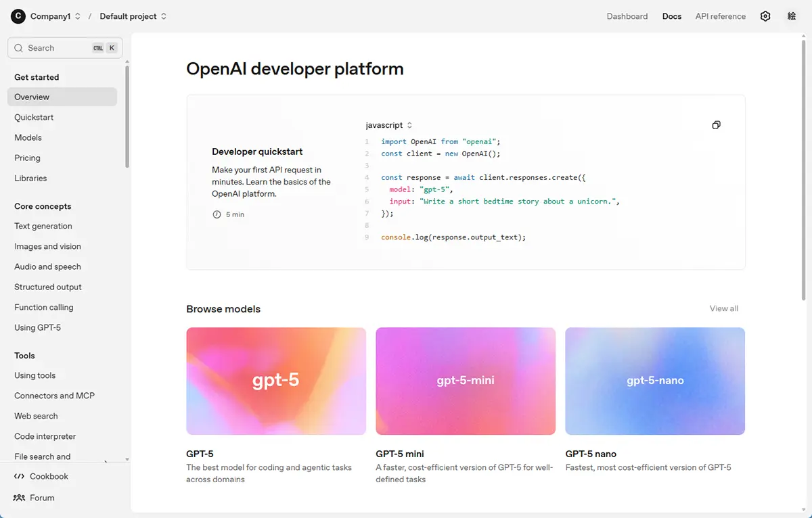Click the Browse models heading
Viewport: 812px width, 518px height.
point(223,309)
